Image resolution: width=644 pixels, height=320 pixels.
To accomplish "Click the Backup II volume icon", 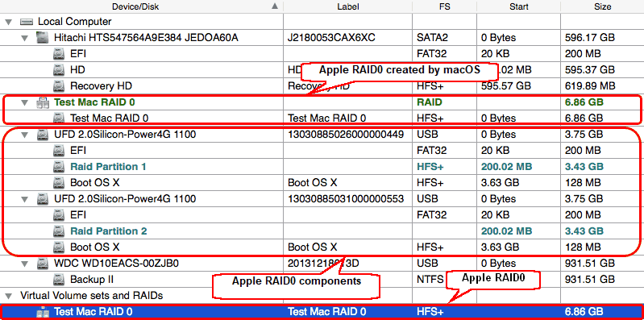I will 59,280.
